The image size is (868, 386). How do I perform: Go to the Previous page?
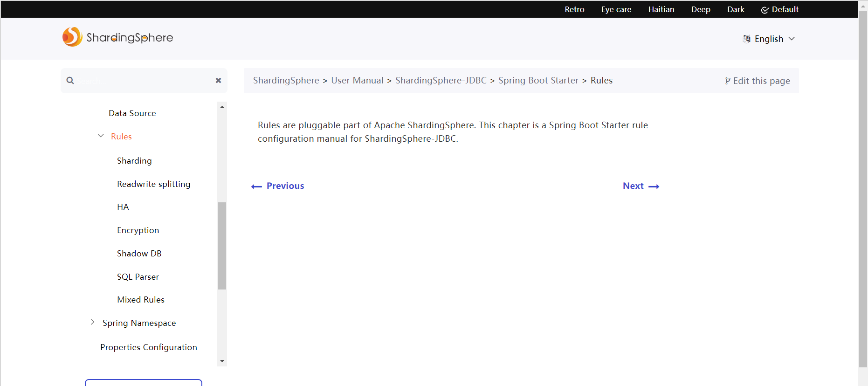pyautogui.click(x=277, y=186)
